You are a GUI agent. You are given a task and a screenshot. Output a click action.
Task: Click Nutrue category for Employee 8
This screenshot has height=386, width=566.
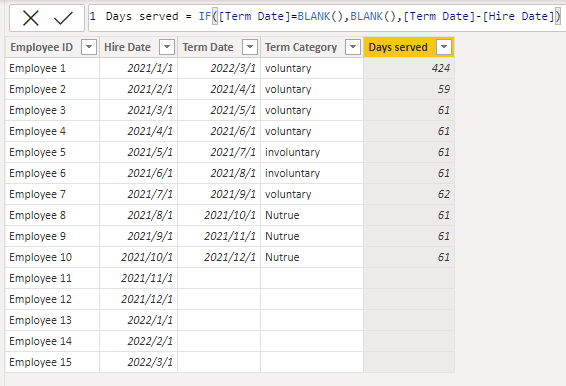click(x=312, y=215)
